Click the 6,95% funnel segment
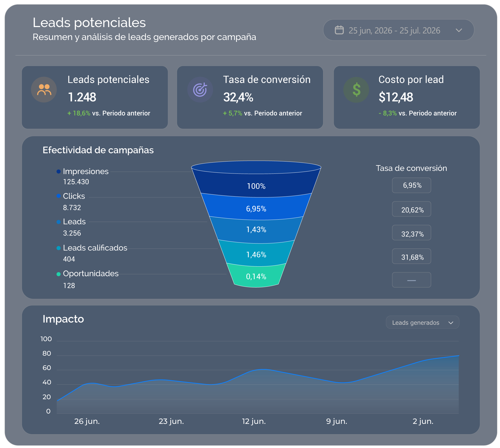 [256, 209]
